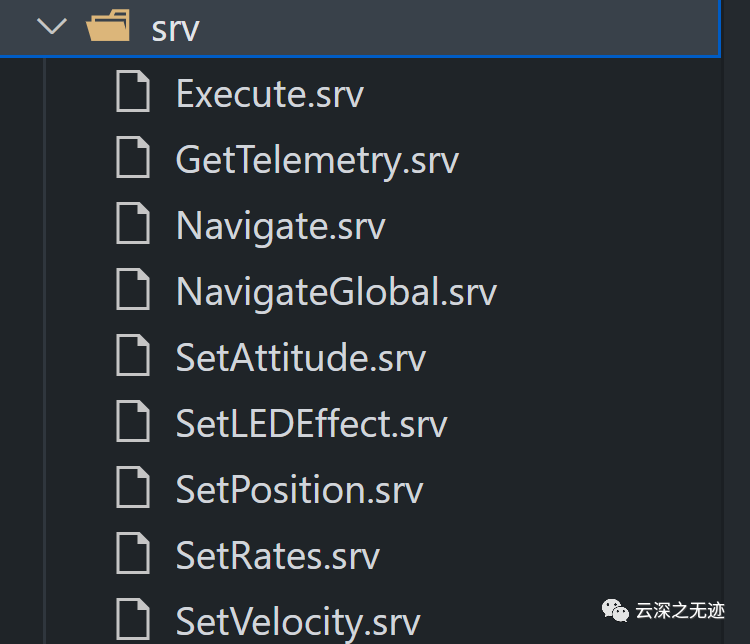Click the file icon beside Execute.srv

[133, 94]
